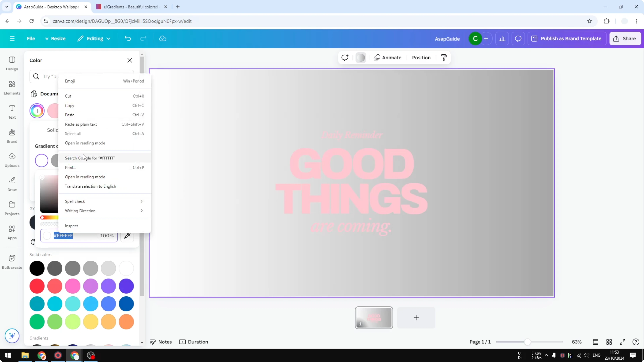This screenshot has height=362, width=644.
Task: Open Windows Start menu
Action: (8, 355)
